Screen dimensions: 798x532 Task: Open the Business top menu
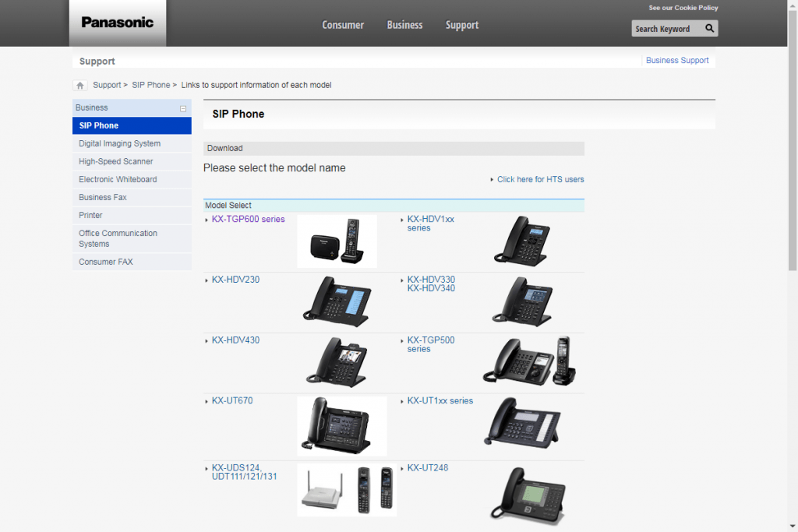coord(404,25)
